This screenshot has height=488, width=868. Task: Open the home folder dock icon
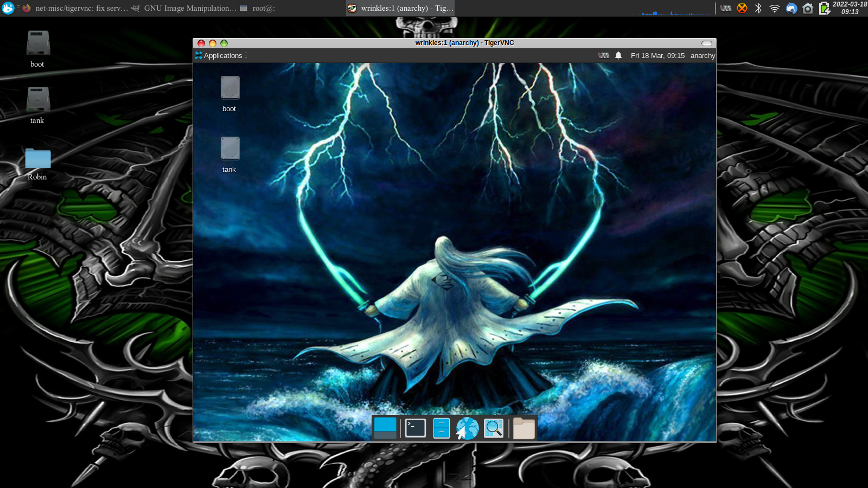click(x=524, y=428)
